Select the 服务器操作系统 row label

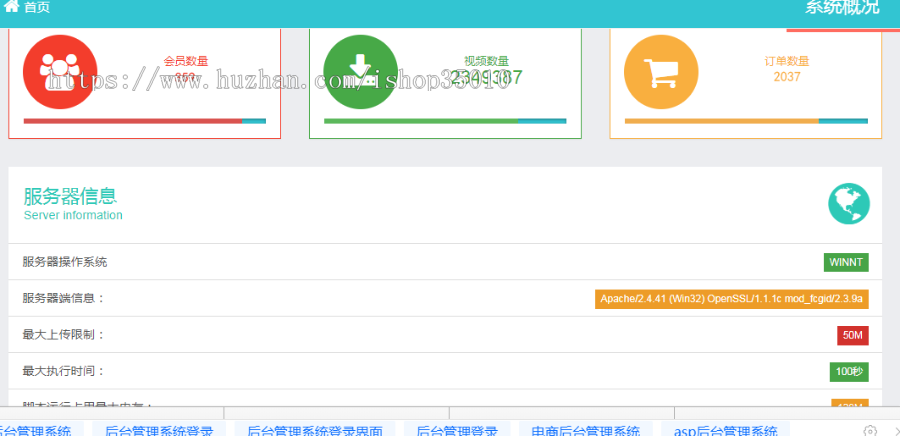pyautogui.click(x=65, y=262)
